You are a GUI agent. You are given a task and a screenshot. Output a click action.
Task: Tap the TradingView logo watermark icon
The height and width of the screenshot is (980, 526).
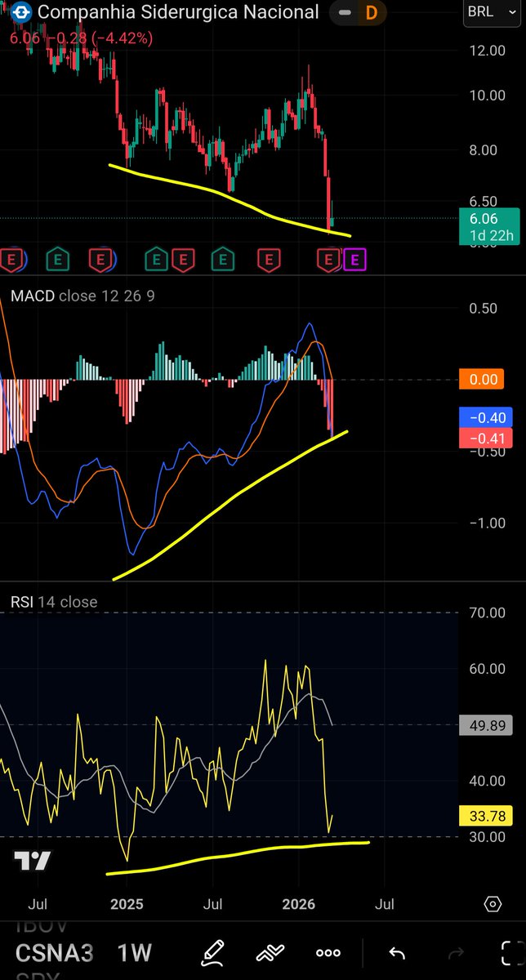(x=32, y=862)
